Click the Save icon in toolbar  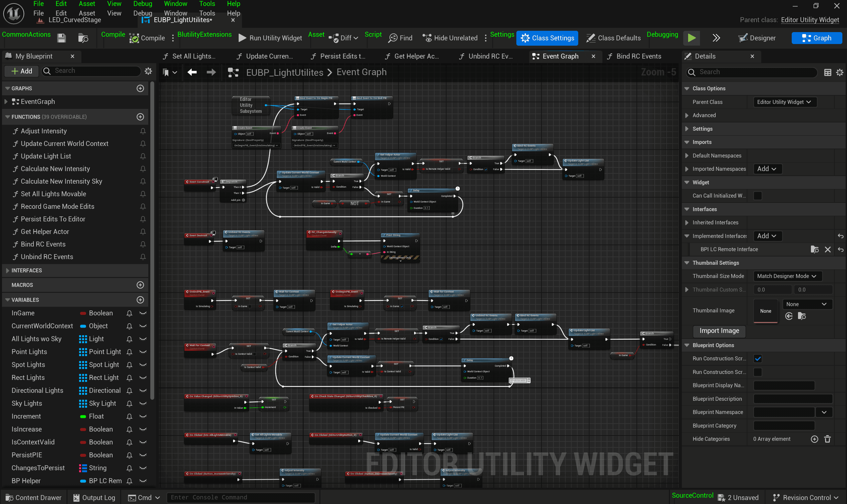click(62, 38)
